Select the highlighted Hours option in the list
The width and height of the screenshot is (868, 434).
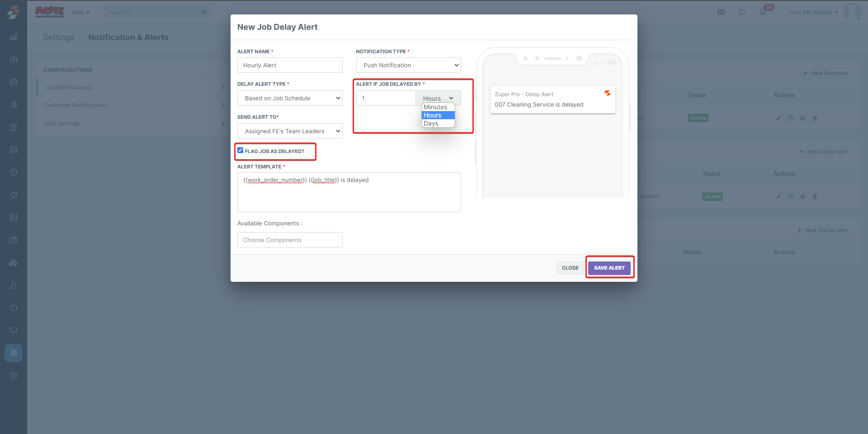pyautogui.click(x=438, y=115)
